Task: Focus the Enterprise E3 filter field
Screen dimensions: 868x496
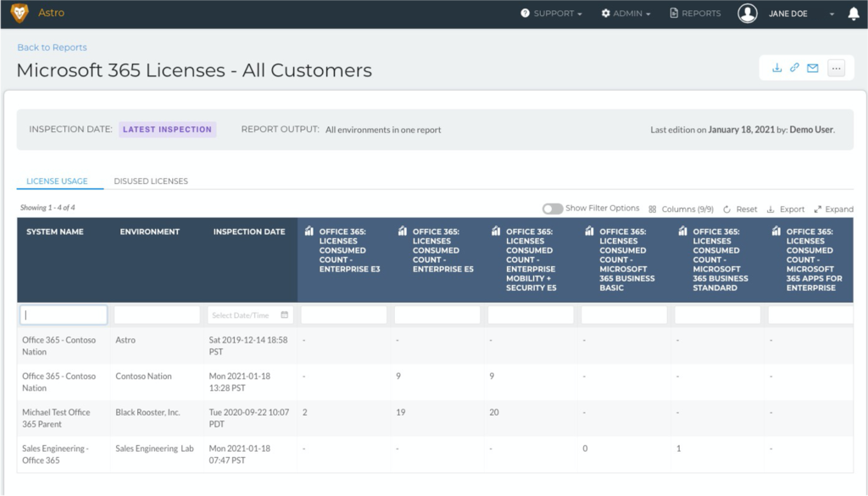Action: [x=344, y=315]
